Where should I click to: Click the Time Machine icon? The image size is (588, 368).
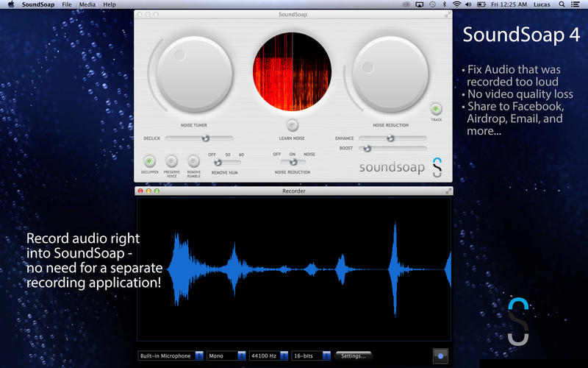[x=432, y=4]
